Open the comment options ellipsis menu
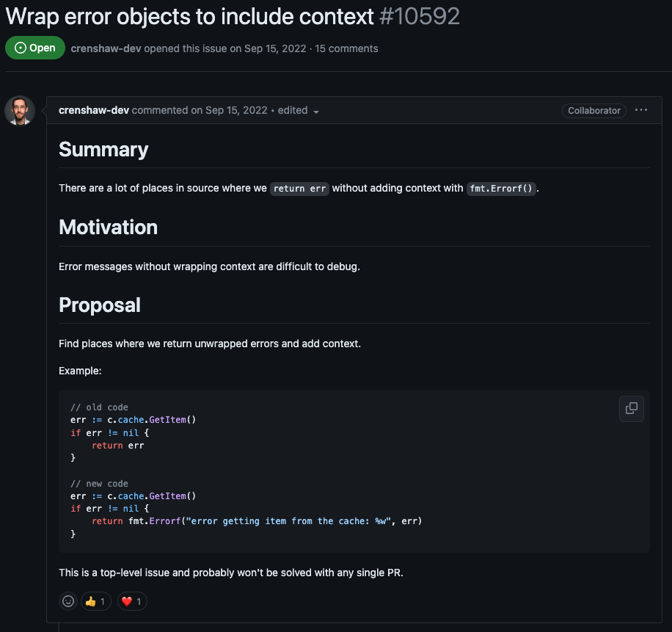Image resolution: width=672 pixels, height=632 pixels. pyautogui.click(x=640, y=110)
